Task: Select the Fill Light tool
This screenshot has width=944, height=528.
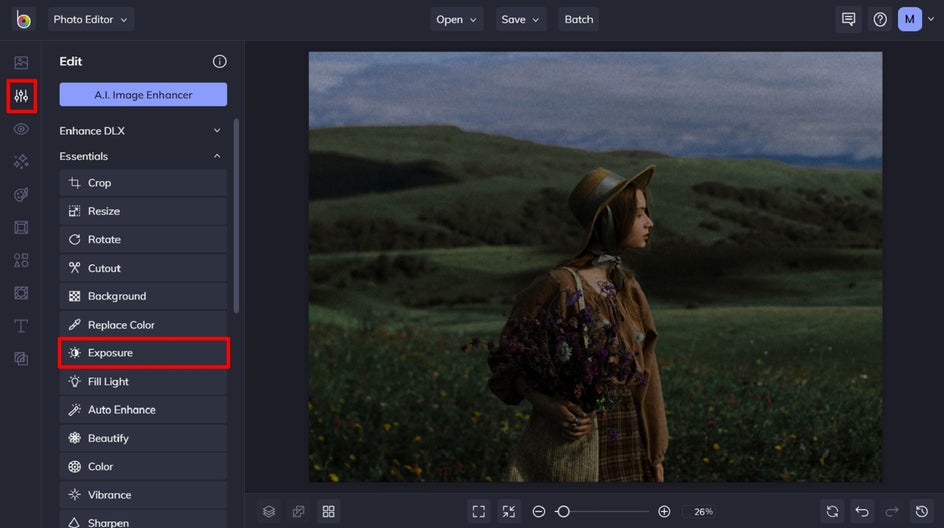Action: click(x=143, y=381)
